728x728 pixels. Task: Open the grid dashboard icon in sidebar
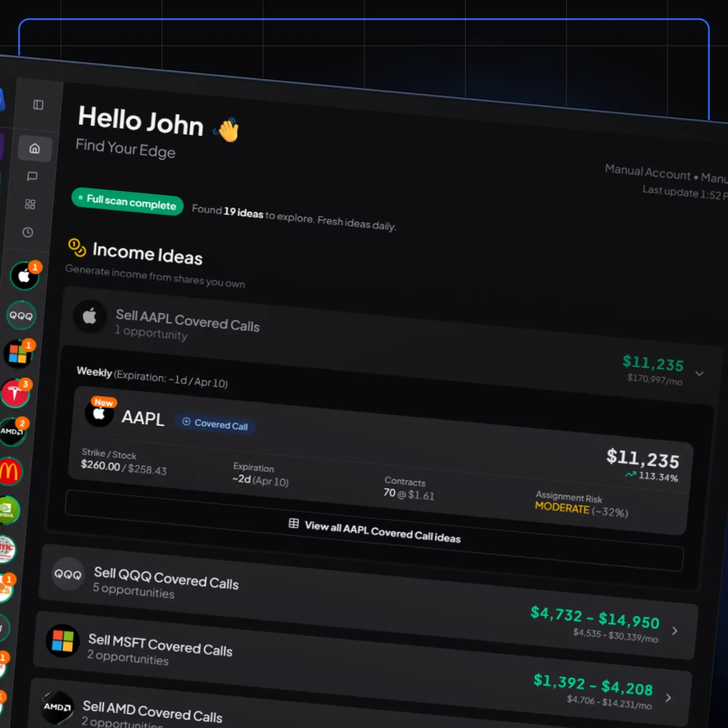(30, 204)
